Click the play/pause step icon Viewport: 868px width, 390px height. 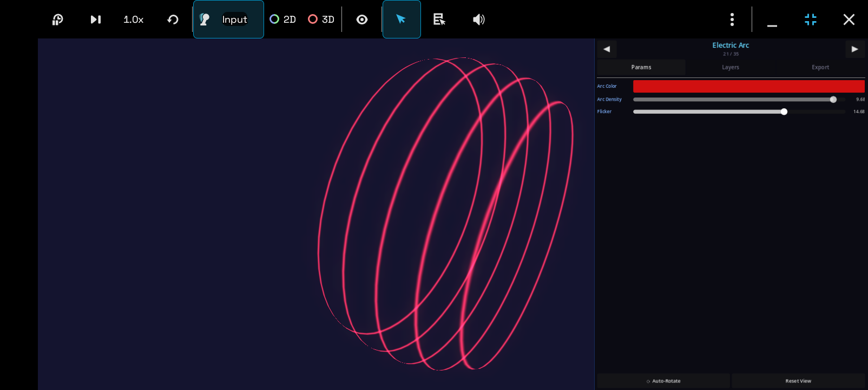(x=96, y=19)
